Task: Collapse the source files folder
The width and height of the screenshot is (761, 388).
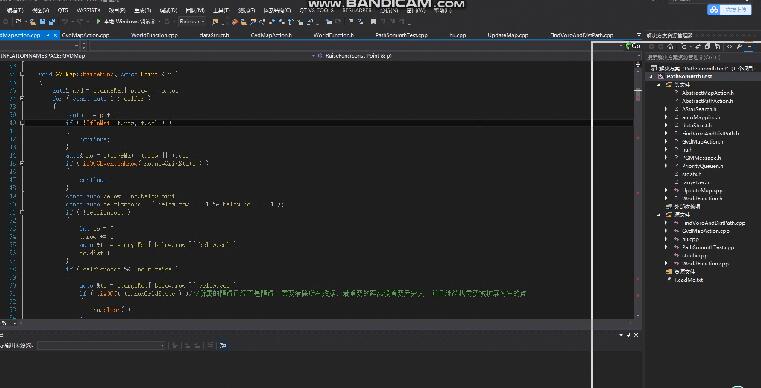Action: 659,215
